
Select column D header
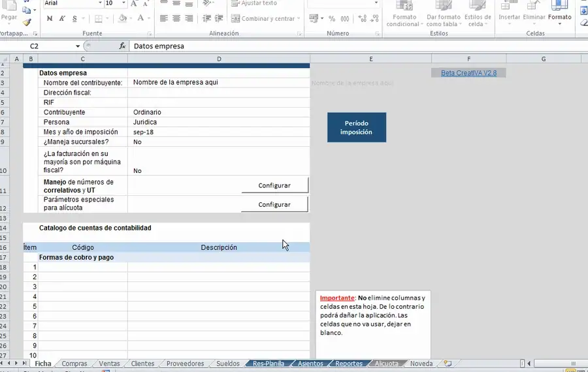pyautogui.click(x=219, y=59)
